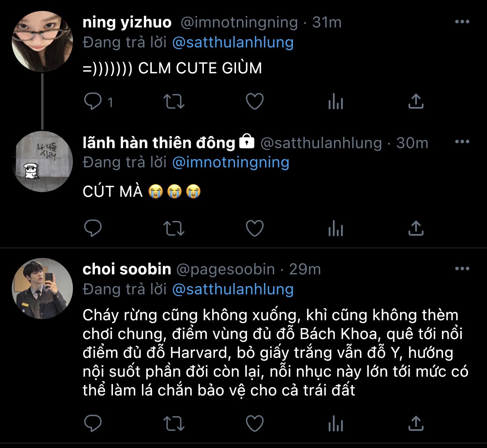View analytics for choi soobin's tweet
This screenshot has width=487, height=448.
[x=336, y=423]
